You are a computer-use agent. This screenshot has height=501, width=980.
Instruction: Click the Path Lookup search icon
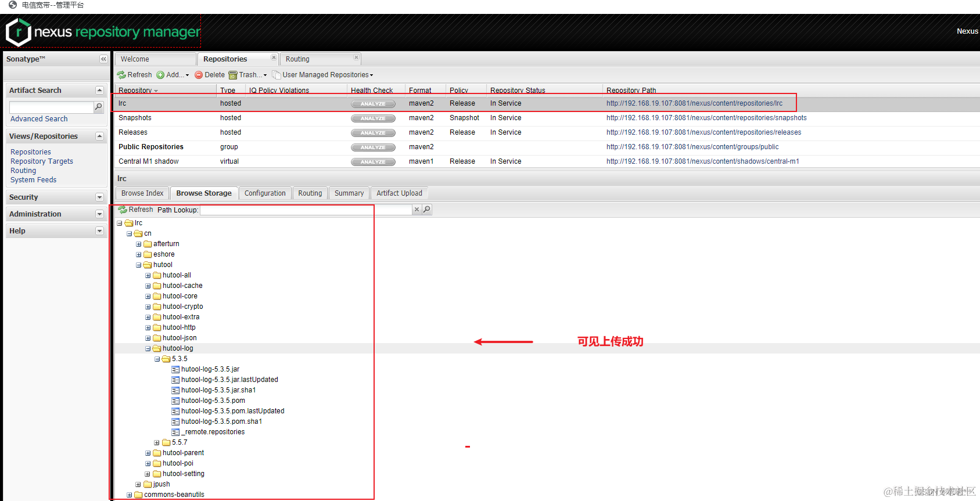[x=427, y=210]
